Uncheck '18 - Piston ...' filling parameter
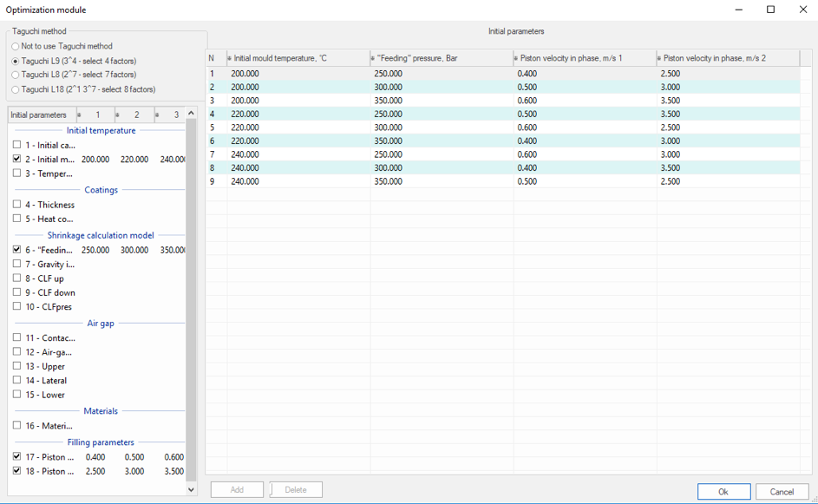 pos(16,471)
